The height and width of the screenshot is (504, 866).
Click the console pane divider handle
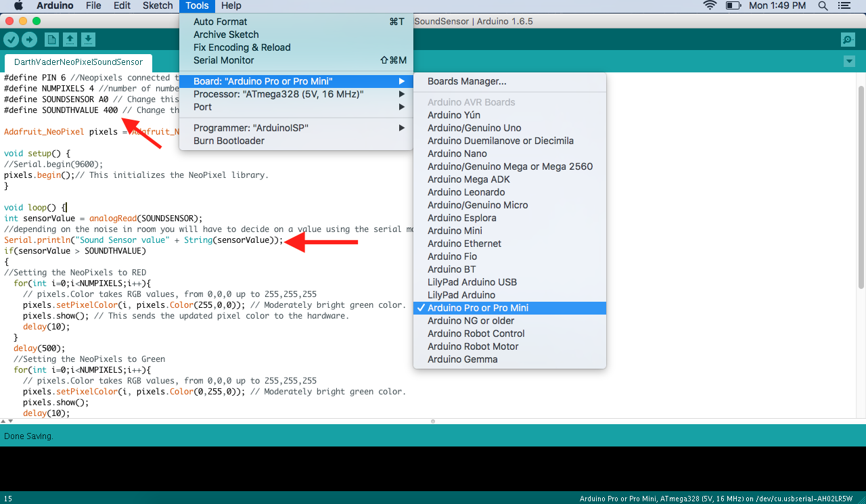(x=433, y=421)
